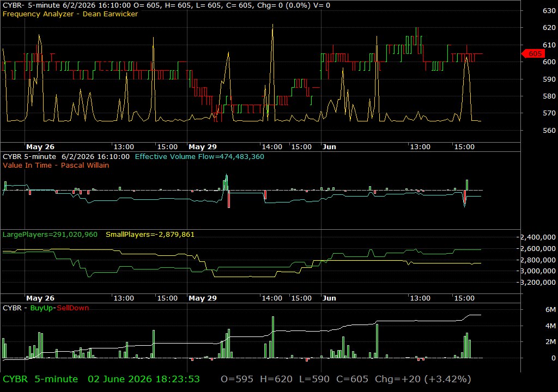Click the top chart header 'CYBR- 5-minute 6/2/2026 16:10:00'
The height and width of the screenshot is (392, 558).
click(65, 5)
